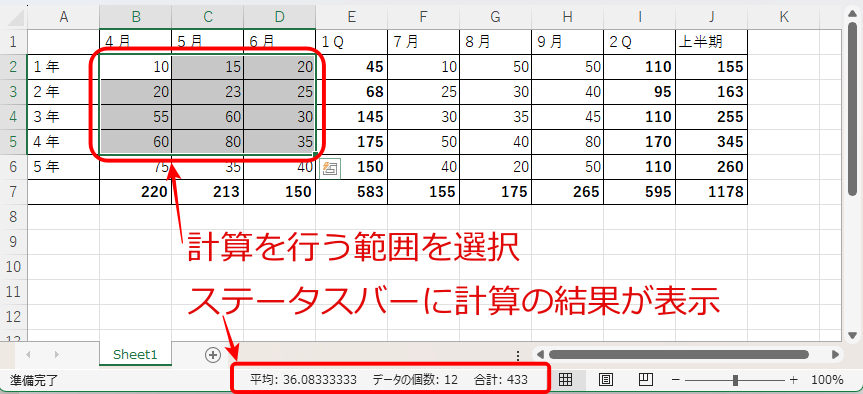Switch to Normal view in status bar
863x394 pixels.
tap(566, 379)
